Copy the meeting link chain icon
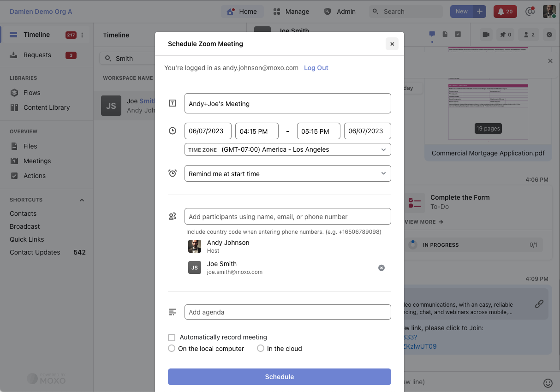Viewport: 560px width, 392px height. [539, 304]
